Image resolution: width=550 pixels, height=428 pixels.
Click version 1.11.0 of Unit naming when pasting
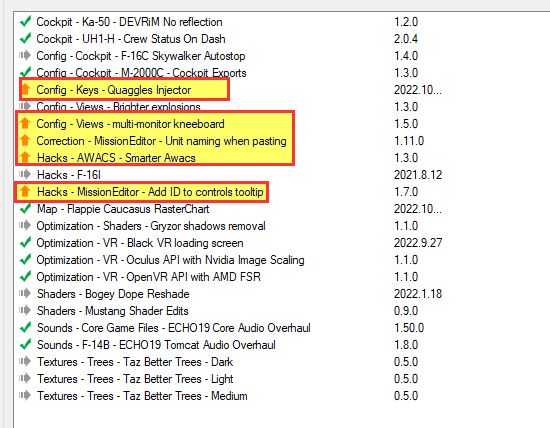(x=409, y=141)
